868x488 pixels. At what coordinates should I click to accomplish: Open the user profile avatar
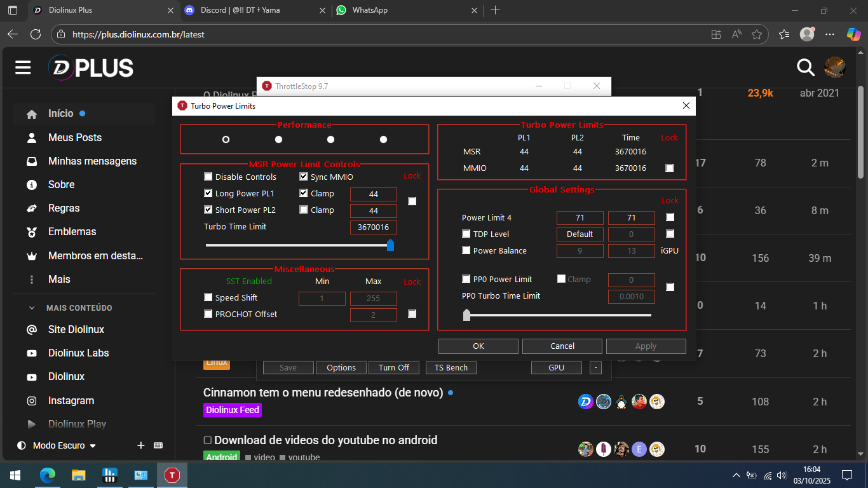[834, 67]
